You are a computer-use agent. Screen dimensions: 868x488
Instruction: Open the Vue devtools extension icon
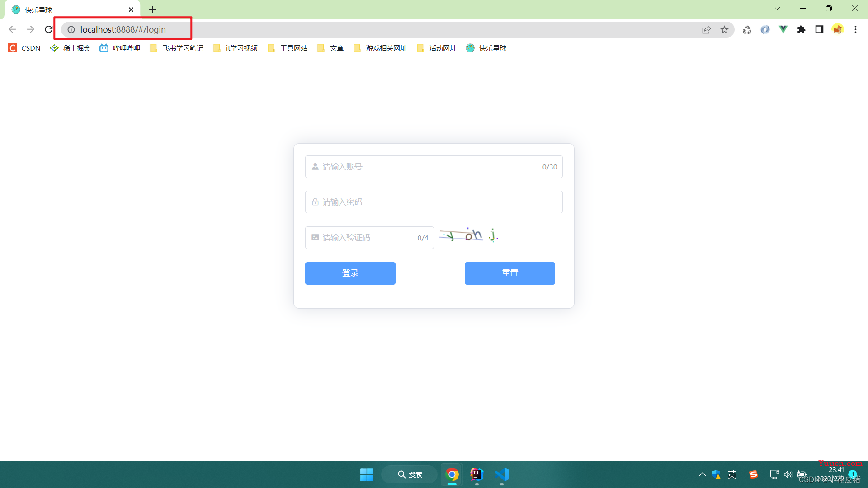(783, 29)
